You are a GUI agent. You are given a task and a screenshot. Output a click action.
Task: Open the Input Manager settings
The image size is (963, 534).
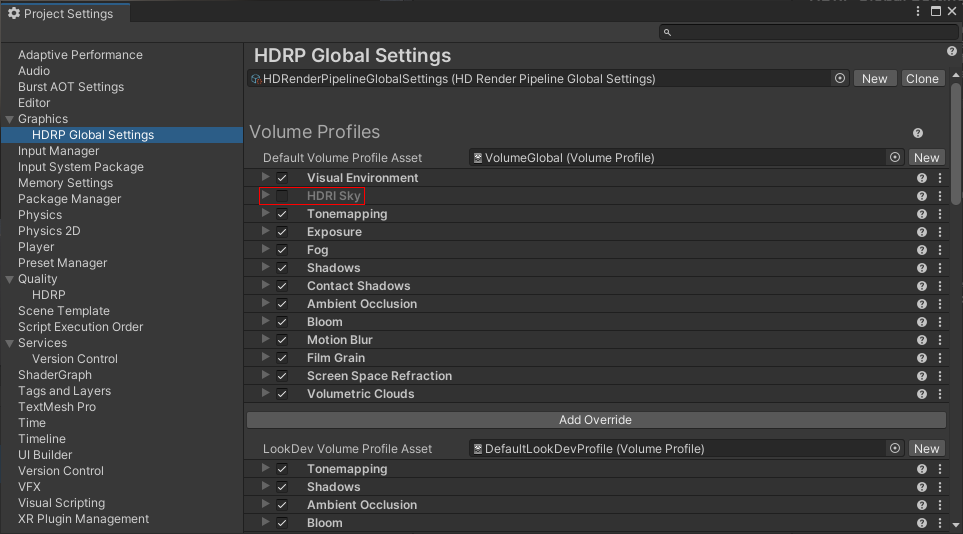click(x=58, y=151)
